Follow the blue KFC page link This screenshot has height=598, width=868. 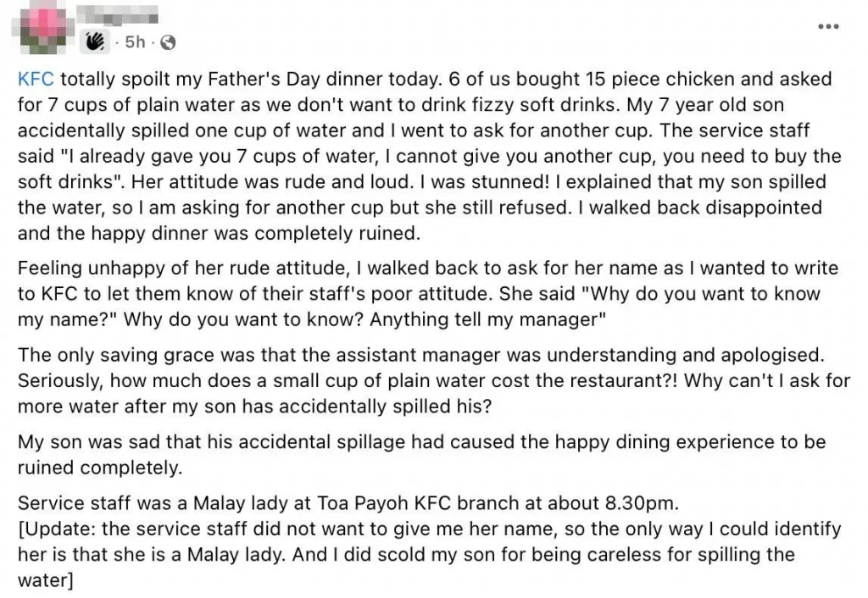(x=36, y=79)
